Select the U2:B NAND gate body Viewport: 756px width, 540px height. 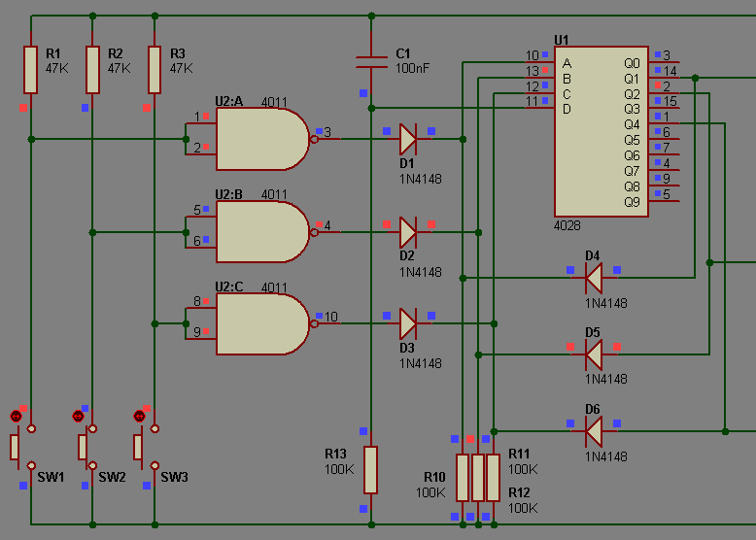pos(262,232)
